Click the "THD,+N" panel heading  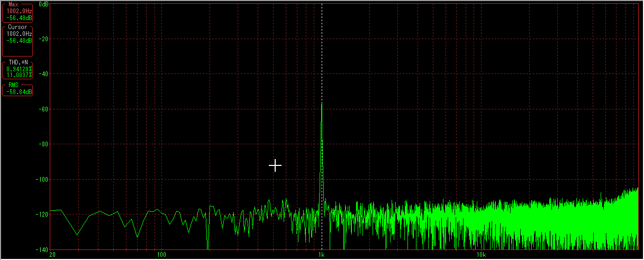pos(19,62)
